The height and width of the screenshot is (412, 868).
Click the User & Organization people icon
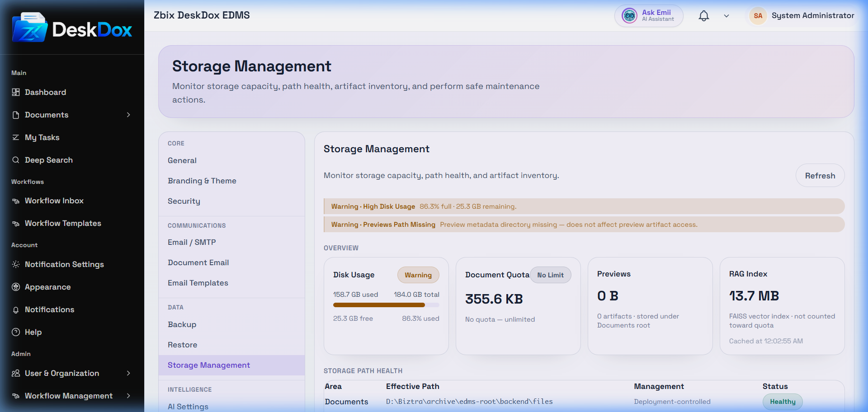pos(16,373)
